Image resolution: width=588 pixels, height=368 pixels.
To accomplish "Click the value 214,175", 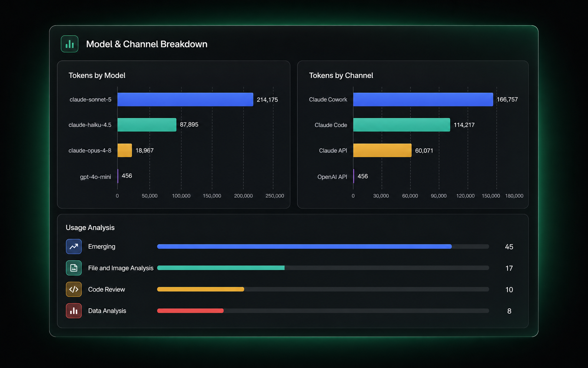I will [267, 100].
